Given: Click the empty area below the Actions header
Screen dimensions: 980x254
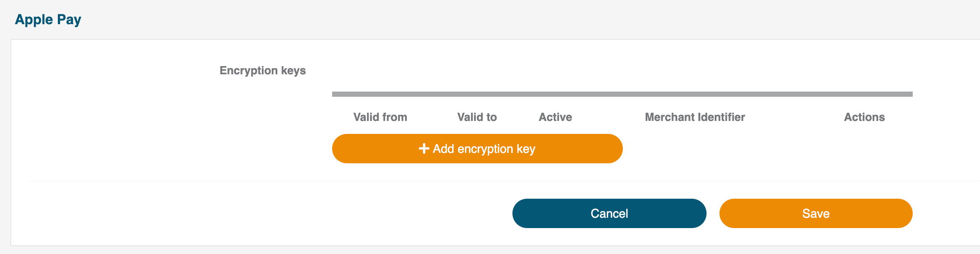Looking at the screenshot, I should coord(864,149).
